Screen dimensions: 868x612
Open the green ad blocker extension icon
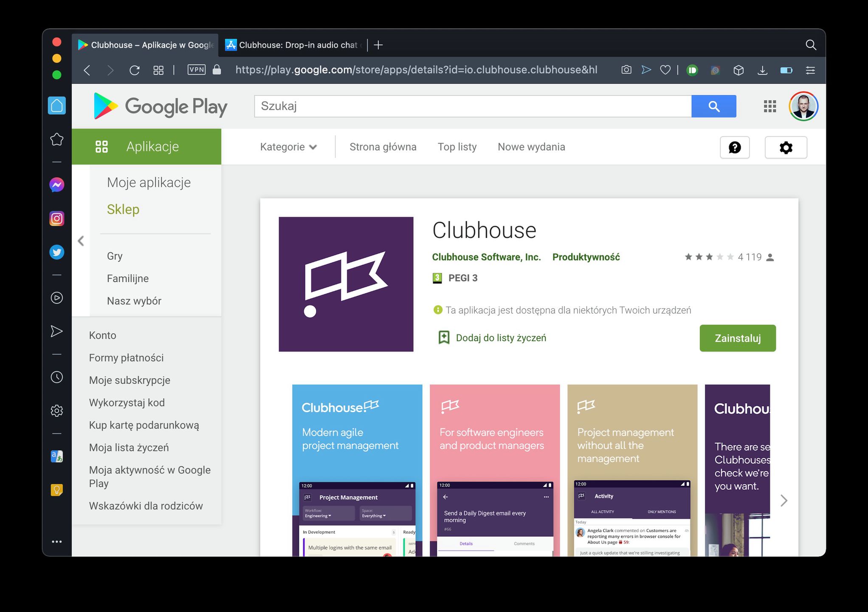point(692,70)
